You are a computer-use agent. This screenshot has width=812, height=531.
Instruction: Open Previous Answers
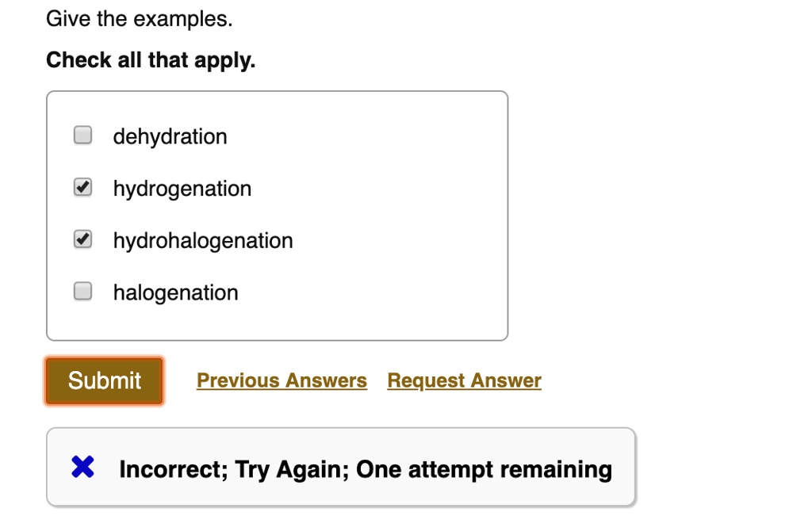point(281,380)
